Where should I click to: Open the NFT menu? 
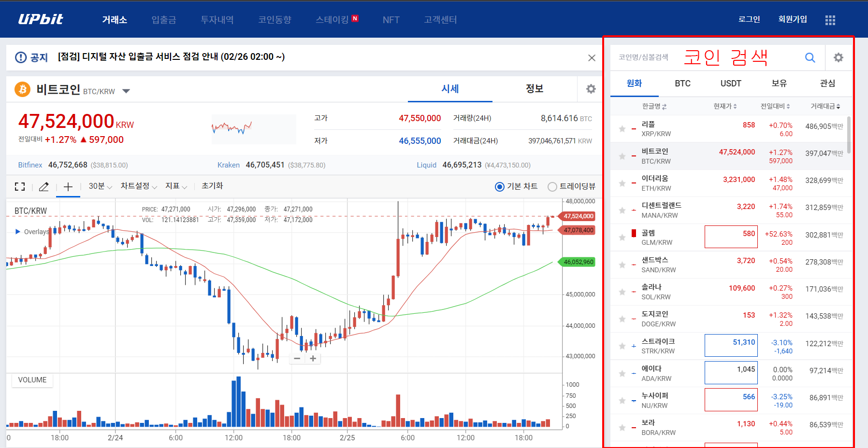point(391,20)
